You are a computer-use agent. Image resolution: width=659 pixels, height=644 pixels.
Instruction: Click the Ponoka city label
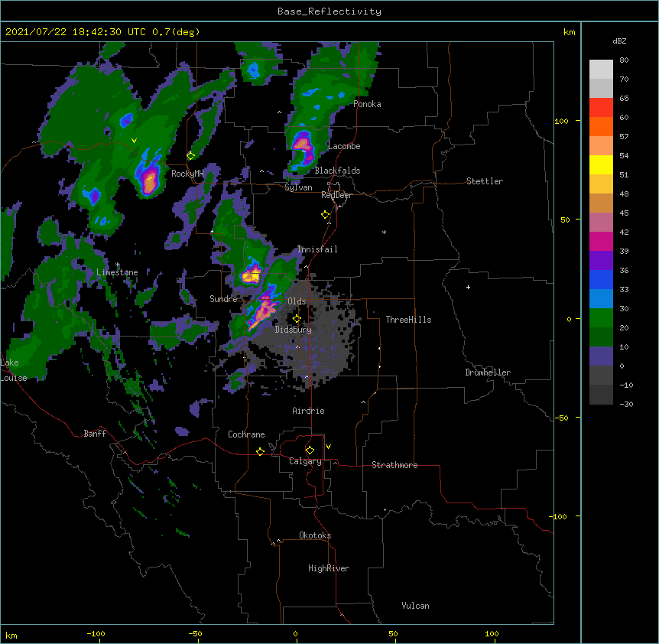coord(367,104)
